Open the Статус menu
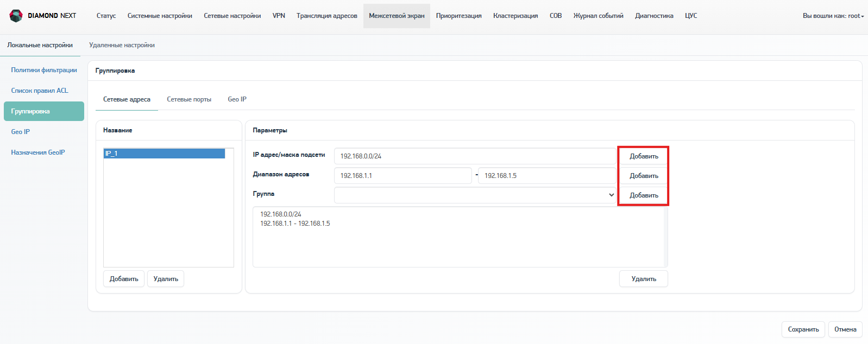The image size is (868, 344). pos(106,16)
